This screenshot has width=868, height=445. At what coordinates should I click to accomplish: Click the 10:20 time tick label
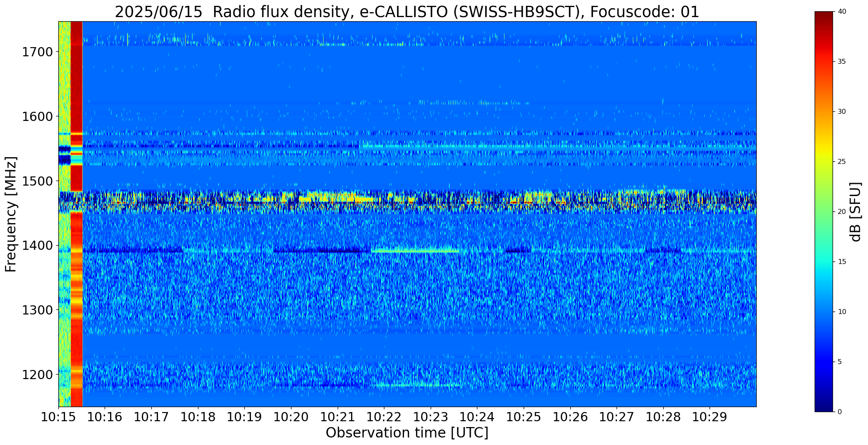pos(291,417)
